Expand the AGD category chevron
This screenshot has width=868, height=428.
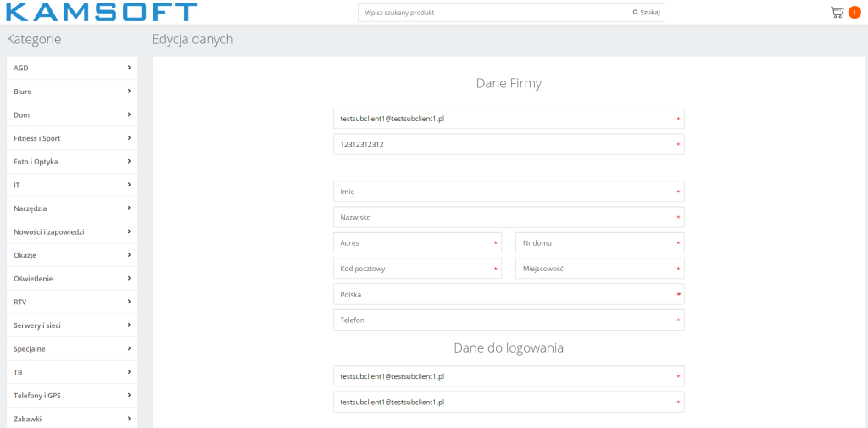(x=129, y=67)
